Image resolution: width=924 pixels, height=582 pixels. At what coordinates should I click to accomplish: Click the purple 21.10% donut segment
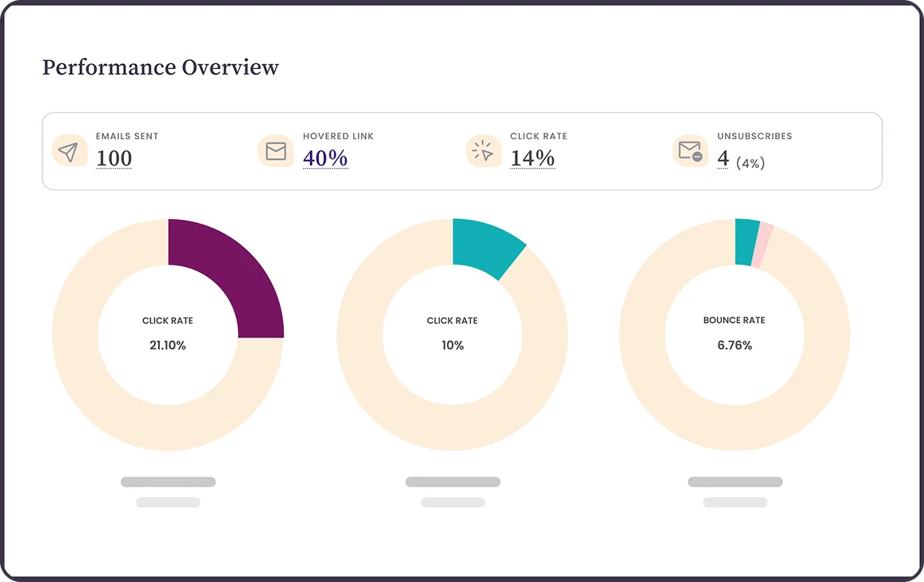[x=236, y=269]
